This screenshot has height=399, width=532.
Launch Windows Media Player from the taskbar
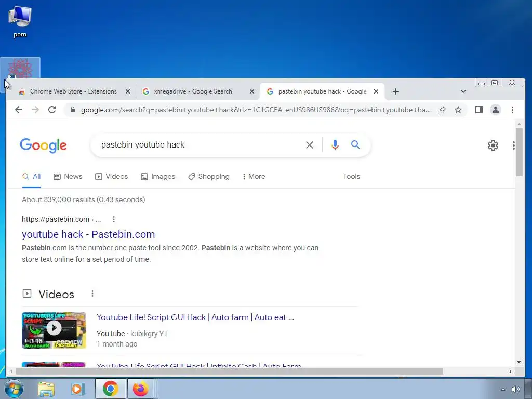77,389
